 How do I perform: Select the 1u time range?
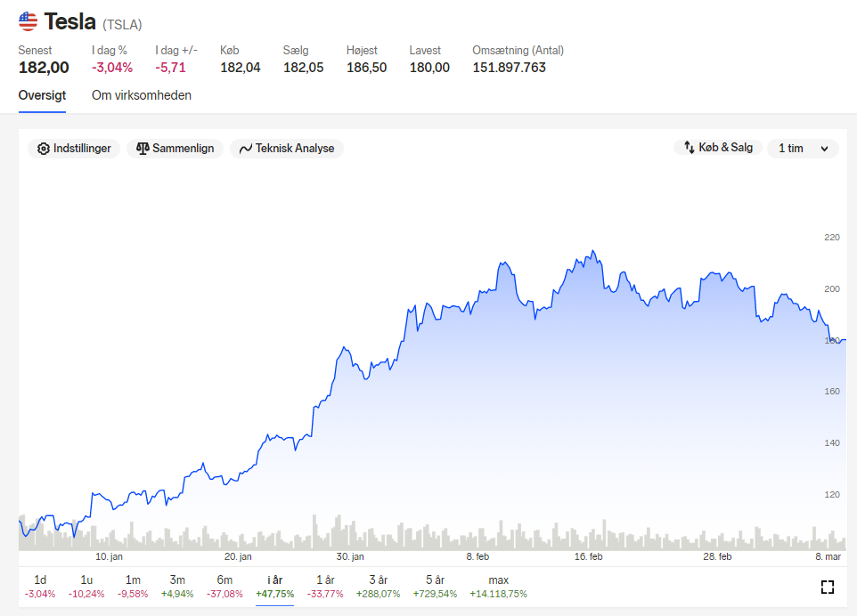[x=86, y=587]
